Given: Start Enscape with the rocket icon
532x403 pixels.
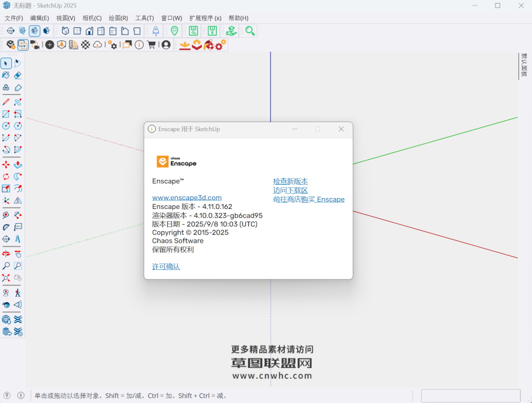Looking at the screenshot, I should point(156,31).
